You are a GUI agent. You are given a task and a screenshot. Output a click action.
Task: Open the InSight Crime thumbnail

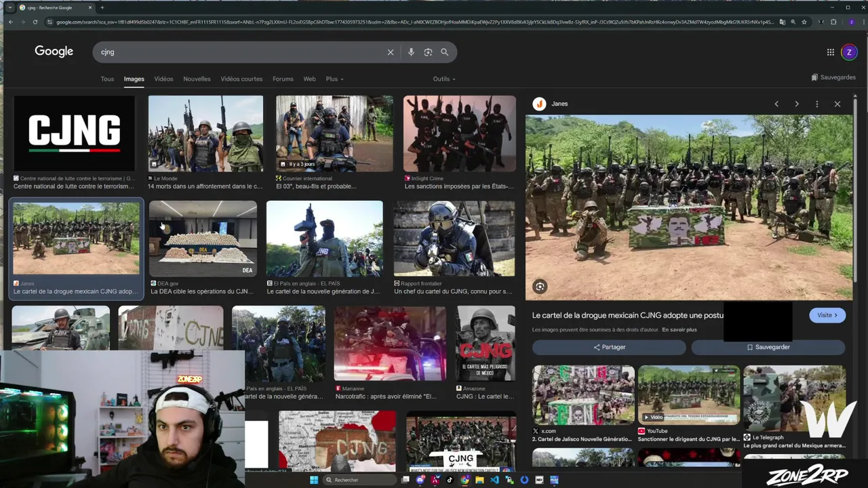click(x=460, y=133)
